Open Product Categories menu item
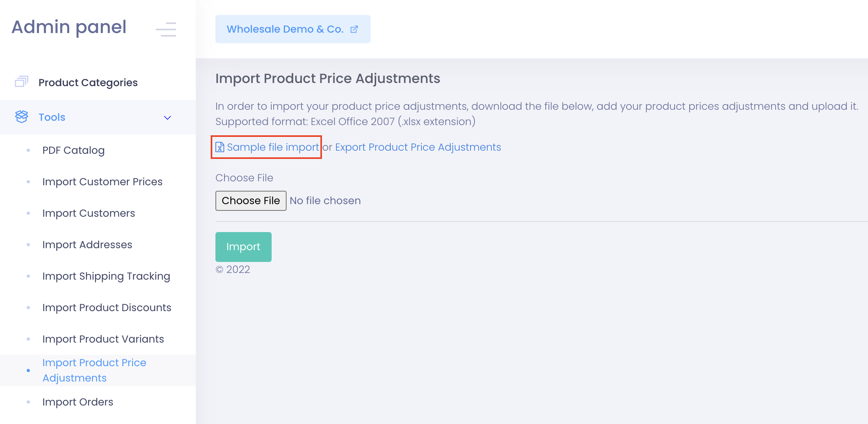Image resolution: width=868 pixels, height=424 pixels. click(88, 83)
